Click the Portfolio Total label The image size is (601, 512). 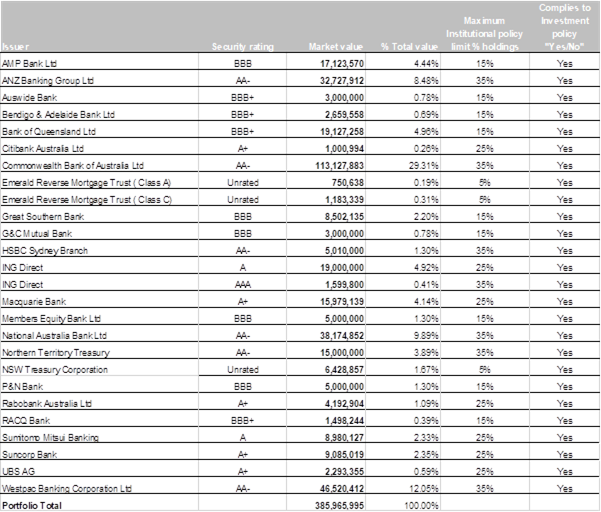pyautogui.click(x=32, y=505)
